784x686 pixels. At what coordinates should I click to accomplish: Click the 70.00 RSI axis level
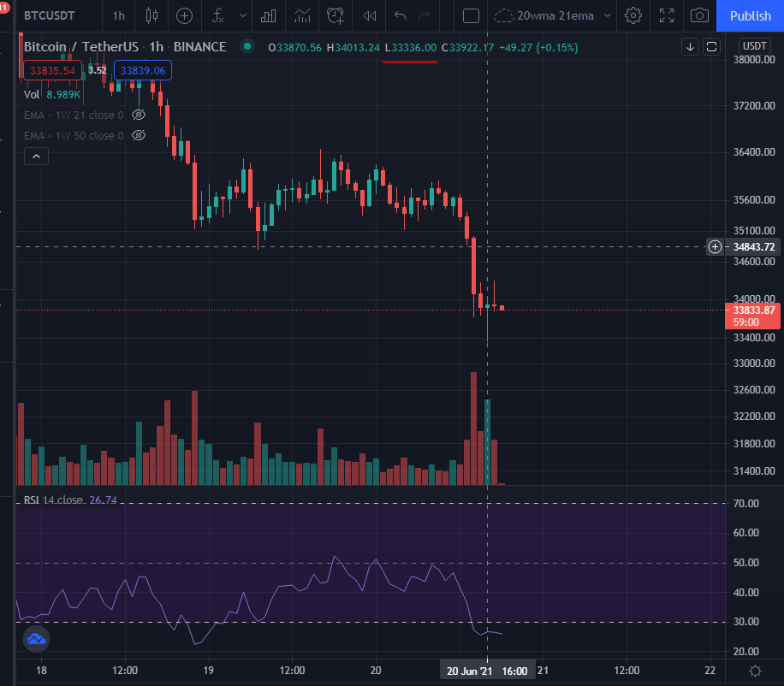pos(746,504)
